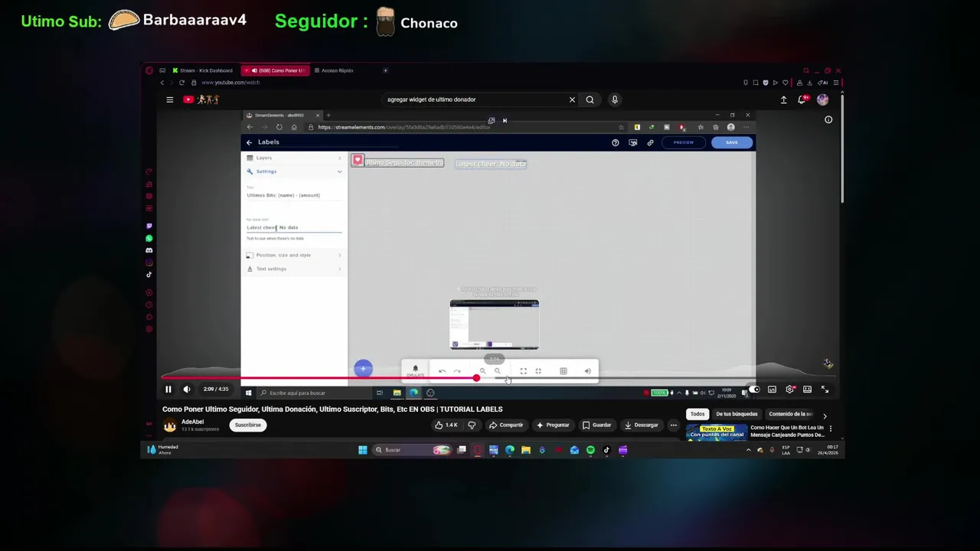Toggle the YouTube autoplay switch

coord(754,390)
